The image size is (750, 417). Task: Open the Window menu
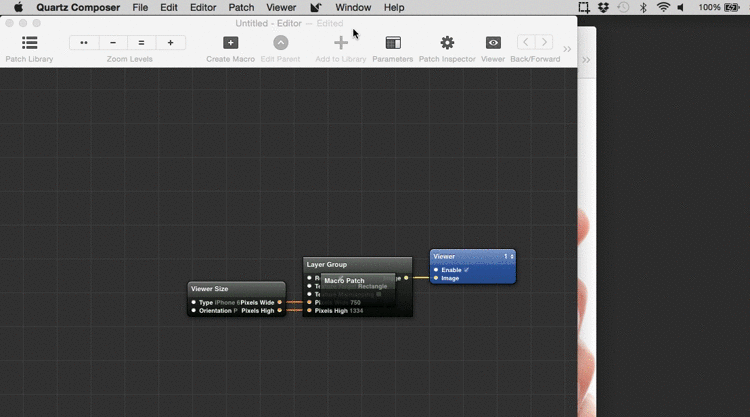coord(353,7)
